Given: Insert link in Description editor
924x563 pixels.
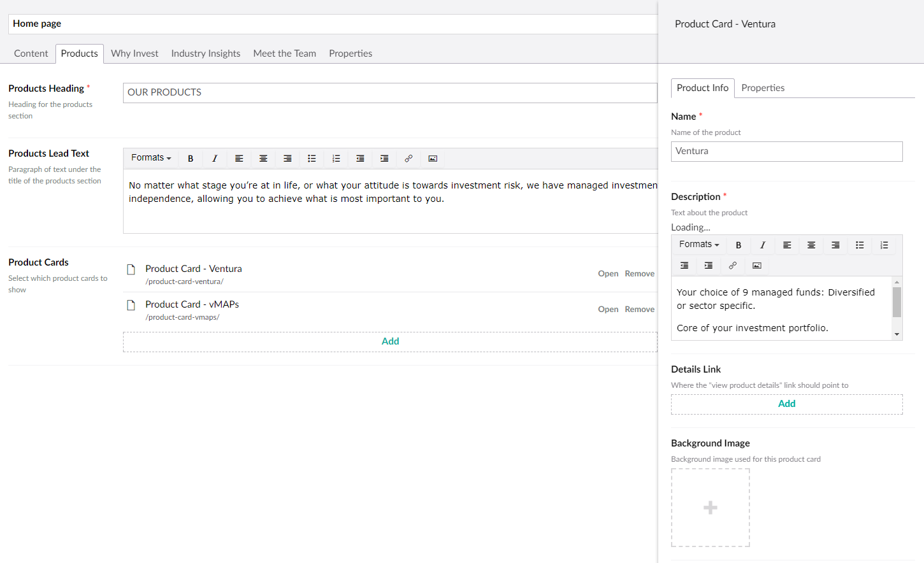Looking at the screenshot, I should pos(733,266).
